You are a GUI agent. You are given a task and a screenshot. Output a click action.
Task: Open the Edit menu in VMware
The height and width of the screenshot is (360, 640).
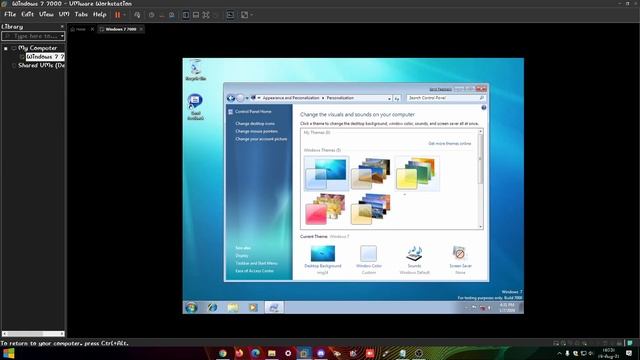point(27,14)
